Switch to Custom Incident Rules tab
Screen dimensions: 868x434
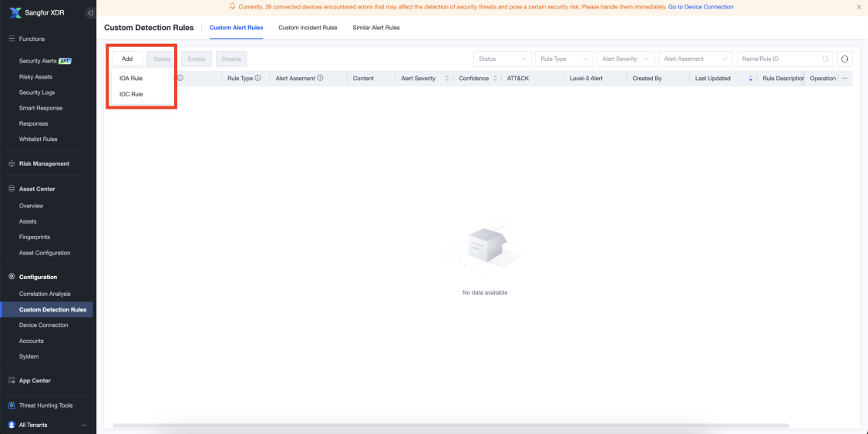308,28
